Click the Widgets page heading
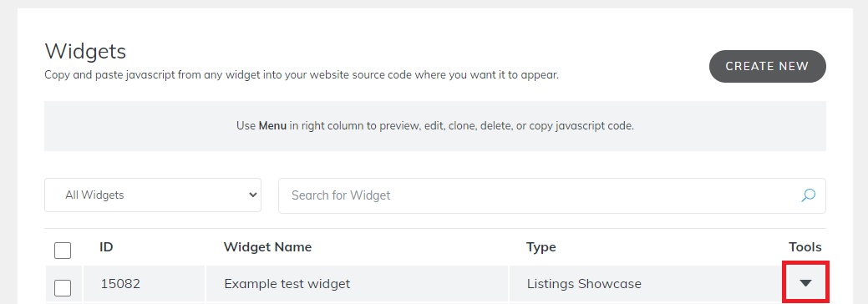The image size is (868, 304). tap(85, 52)
